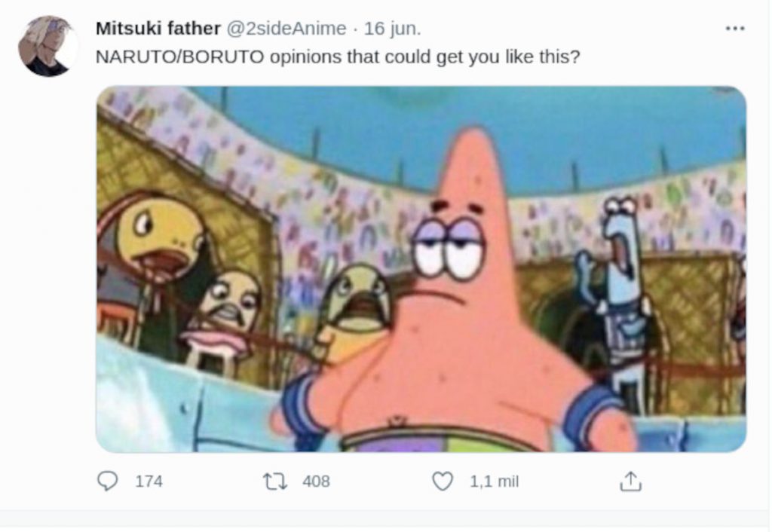Click the 408 retweets count

click(316, 481)
